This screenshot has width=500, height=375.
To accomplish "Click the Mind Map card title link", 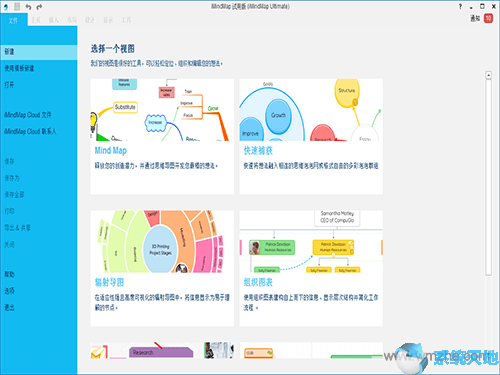I will coord(111,151).
